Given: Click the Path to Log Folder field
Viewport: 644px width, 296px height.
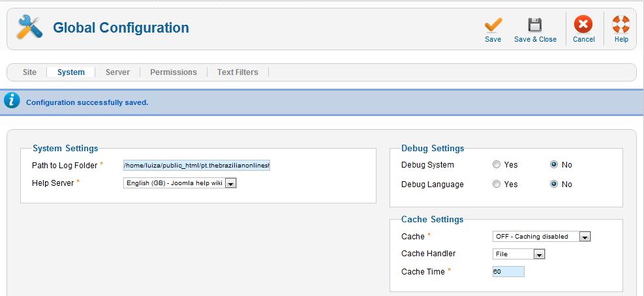Looking at the screenshot, I should 197,166.
